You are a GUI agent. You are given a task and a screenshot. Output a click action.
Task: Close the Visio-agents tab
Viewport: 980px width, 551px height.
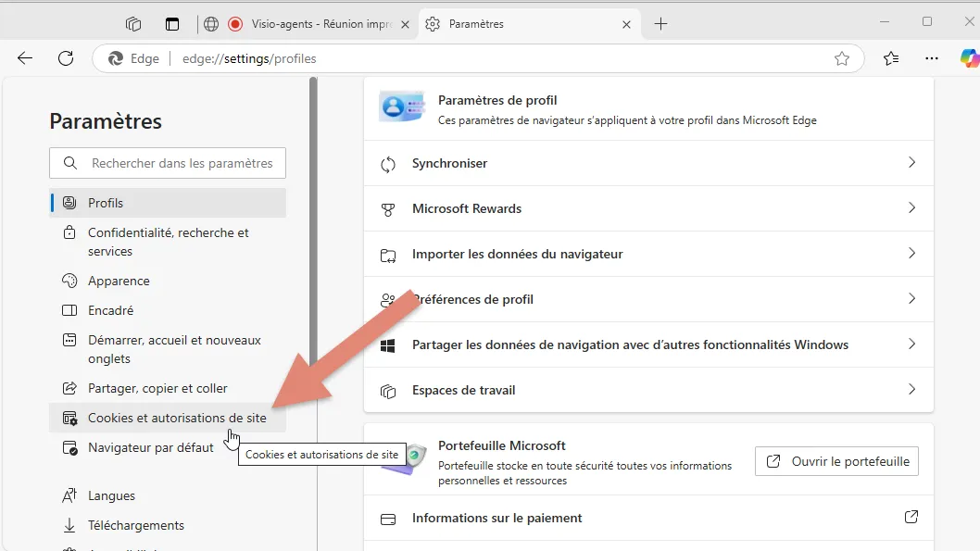click(405, 24)
